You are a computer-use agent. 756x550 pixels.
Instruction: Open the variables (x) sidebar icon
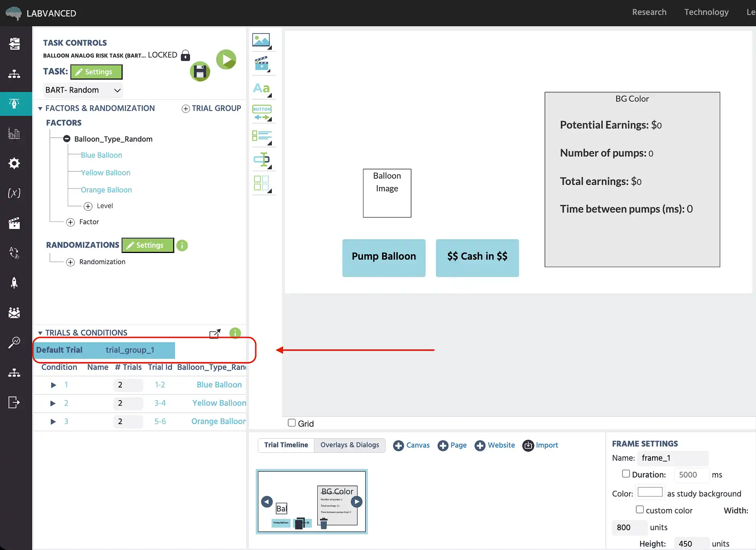coord(14,193)
